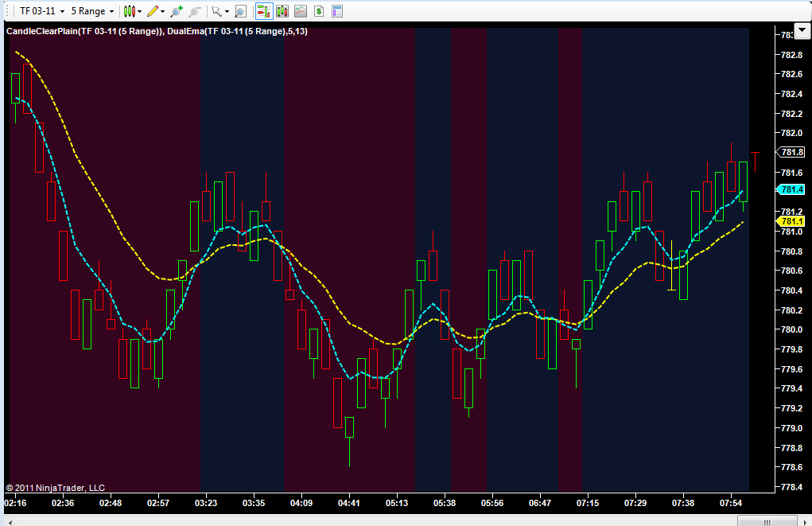Viewport: 812px width, 526px height.
Task: Click the horizontal scrollbar left arrow
Action: coord(9,522)
